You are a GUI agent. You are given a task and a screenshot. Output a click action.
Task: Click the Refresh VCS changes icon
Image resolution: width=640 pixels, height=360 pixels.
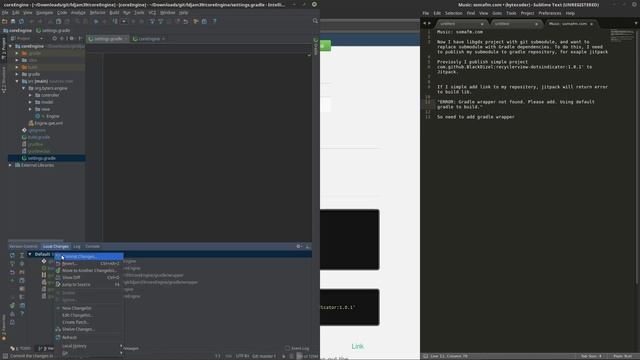12,255
